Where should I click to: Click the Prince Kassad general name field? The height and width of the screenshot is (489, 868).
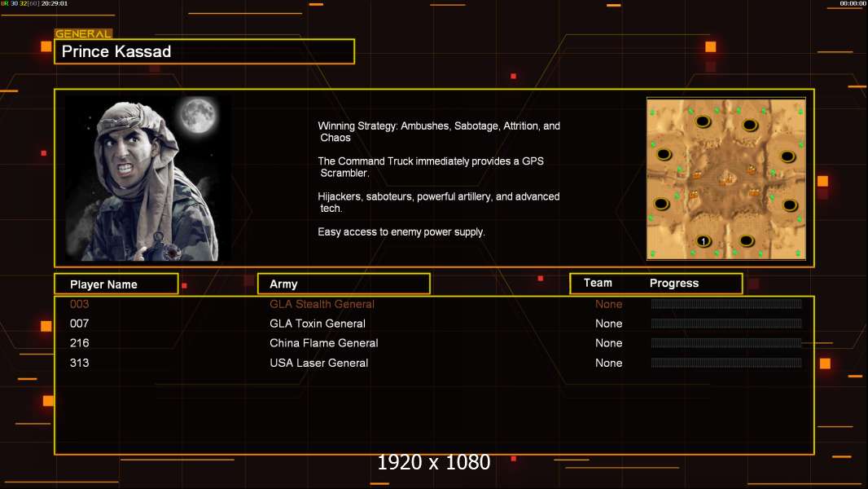click(x=204, y=51)
